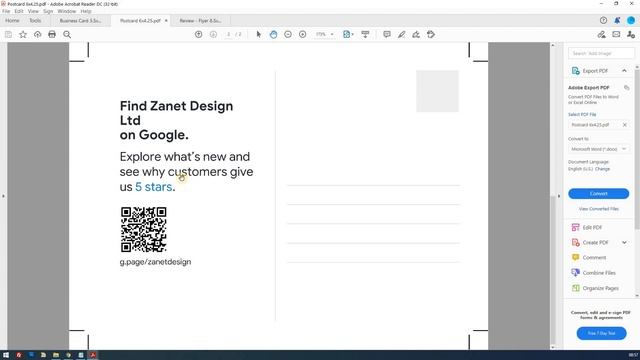Viewport: 640px width, 360px height.
Task: Switch to the Tools tab
Action: click(35, 20)
